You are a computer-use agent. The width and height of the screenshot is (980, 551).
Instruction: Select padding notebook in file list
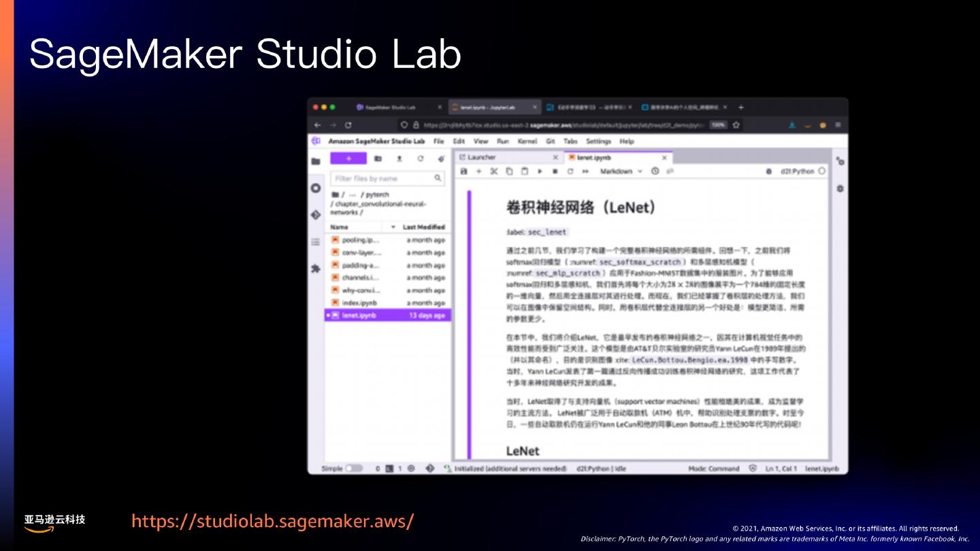pyautogui.click(x=387, y=265)
